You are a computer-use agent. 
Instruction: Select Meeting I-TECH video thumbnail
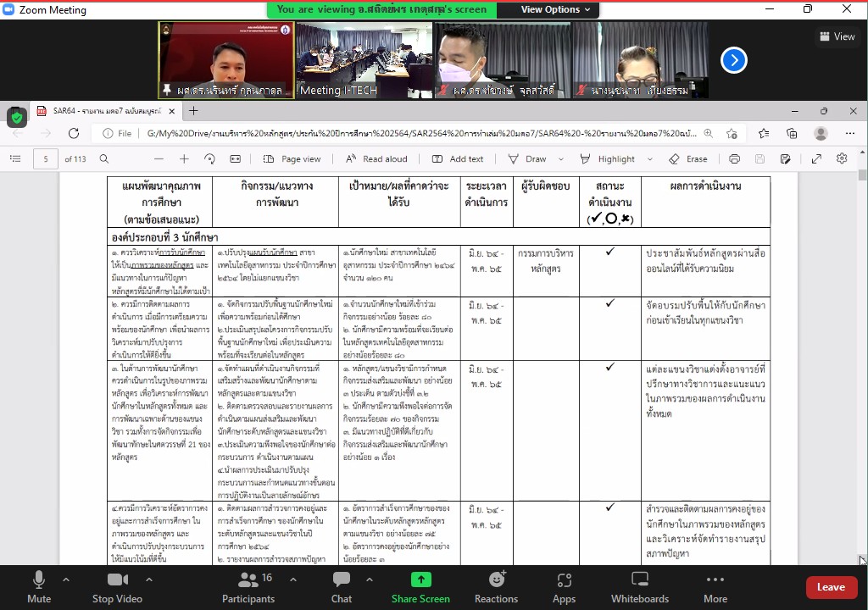tap(364, 60)
